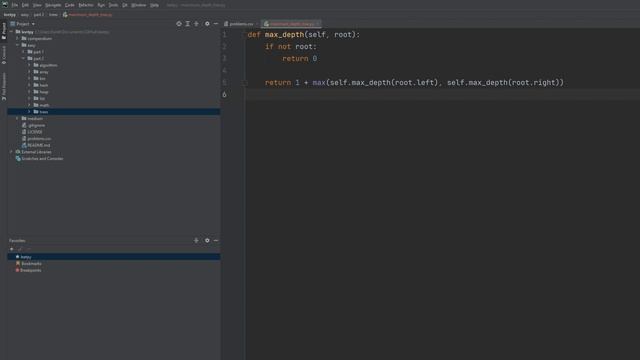
Task: Hide the Favorites panel with minus icon
Action: [x=216, y=241]
